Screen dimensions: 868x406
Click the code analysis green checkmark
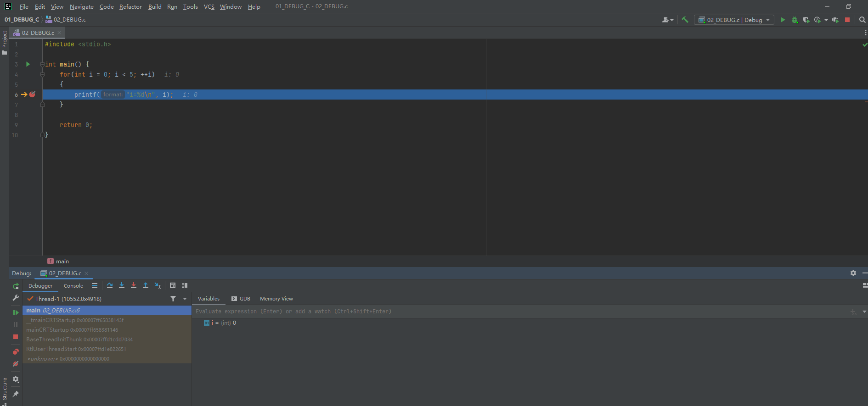(865, 44)
